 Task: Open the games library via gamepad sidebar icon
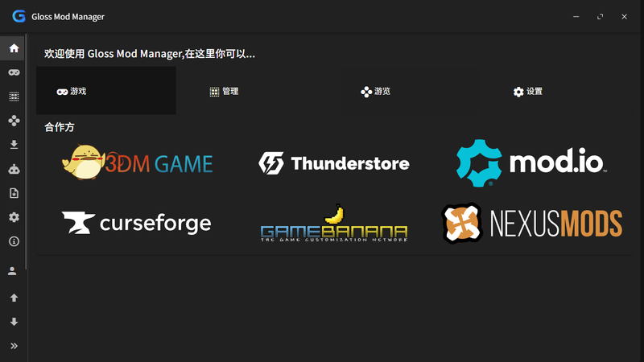click(x=14, y=72)
